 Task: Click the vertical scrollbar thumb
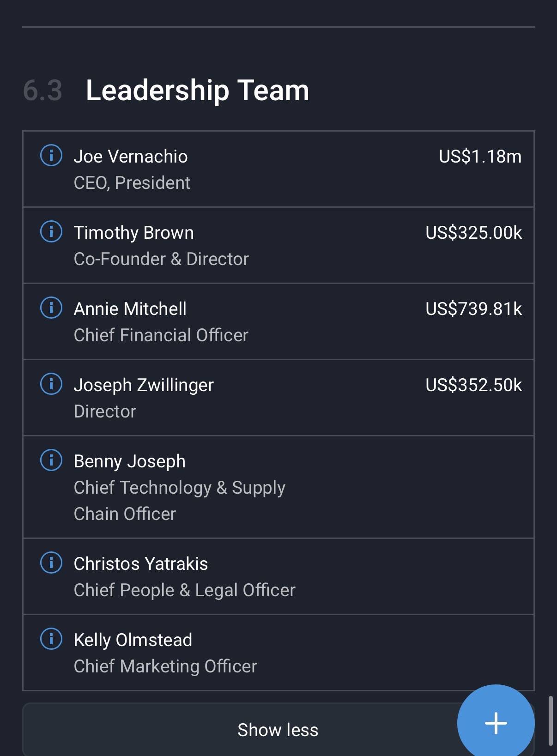(x=551, y=720)
